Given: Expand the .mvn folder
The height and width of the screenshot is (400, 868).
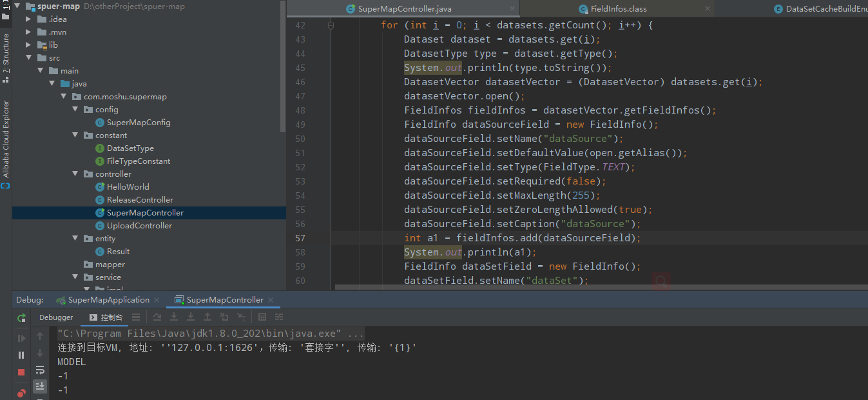Looking at the screenshot, I should click(x=28, y=32).
